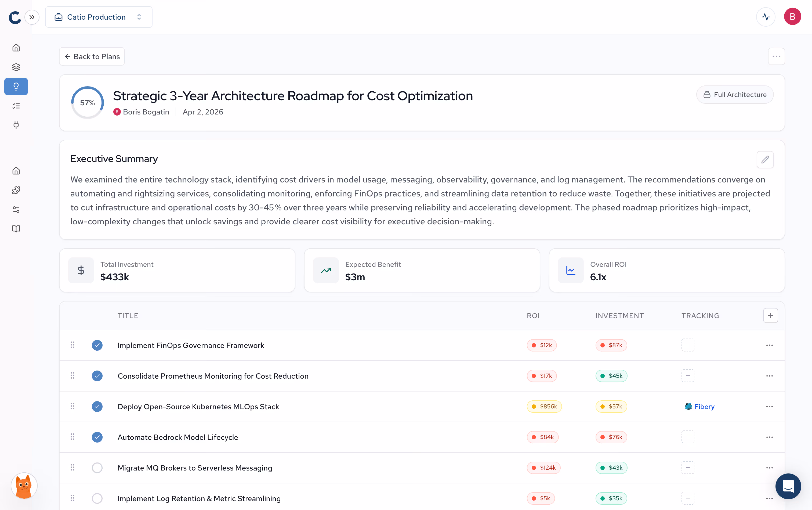
Task: Open the puzzle piece sidebar icon
Action: tap(16, 190)
